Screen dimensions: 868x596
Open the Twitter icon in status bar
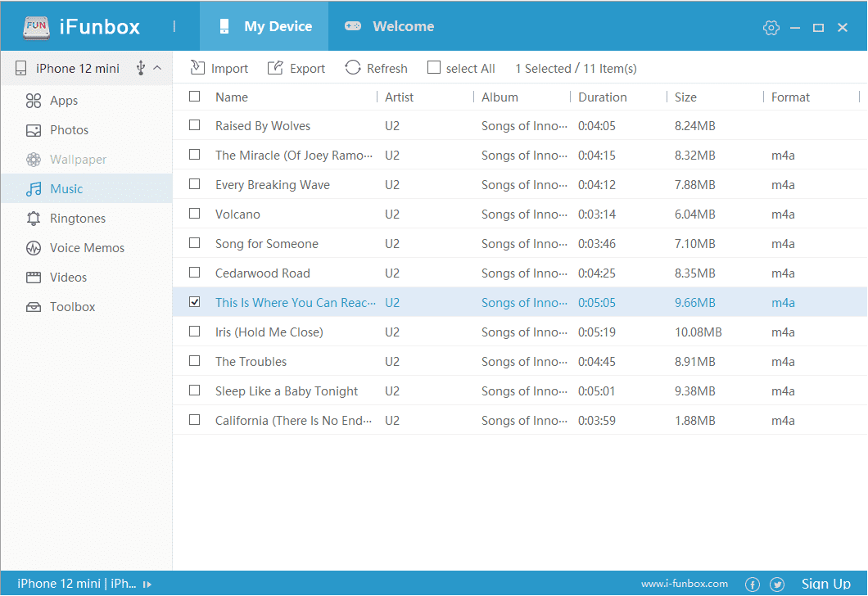[777, 585]
